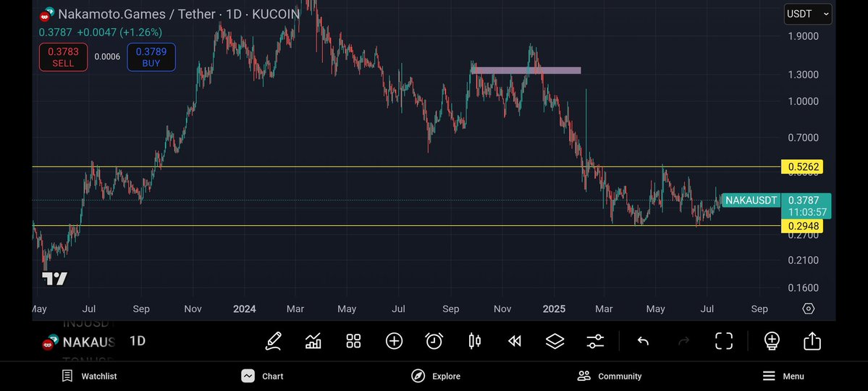The width and height of the screenshot is (868, 391).
Task: Open the NAKAUS symbol search
Action: point(79,342)
